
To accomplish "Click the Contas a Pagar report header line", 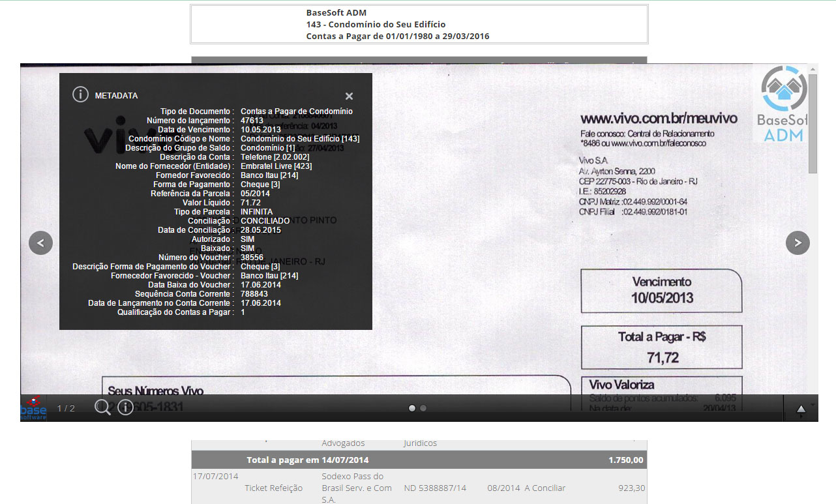I will (398, 36).
